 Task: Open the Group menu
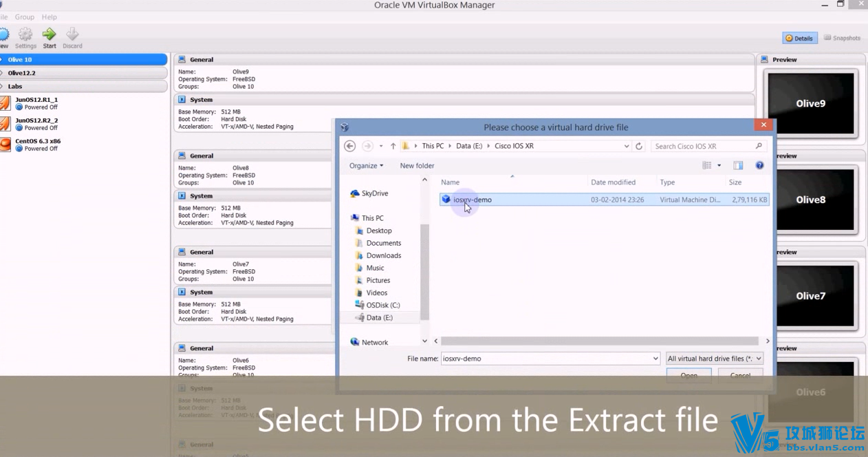tap(25, 17)
